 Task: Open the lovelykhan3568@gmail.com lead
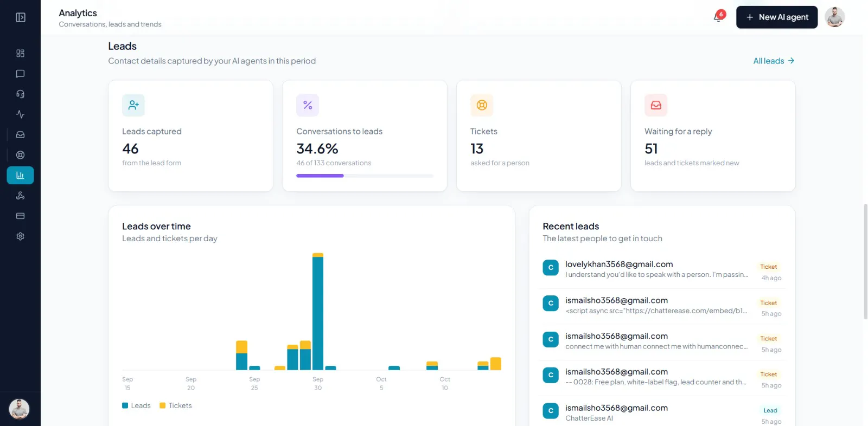coord(662,270)
